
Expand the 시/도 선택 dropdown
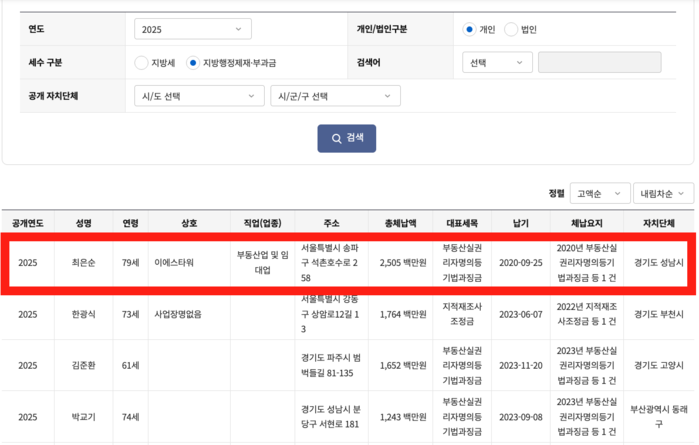tap(199, 97)
